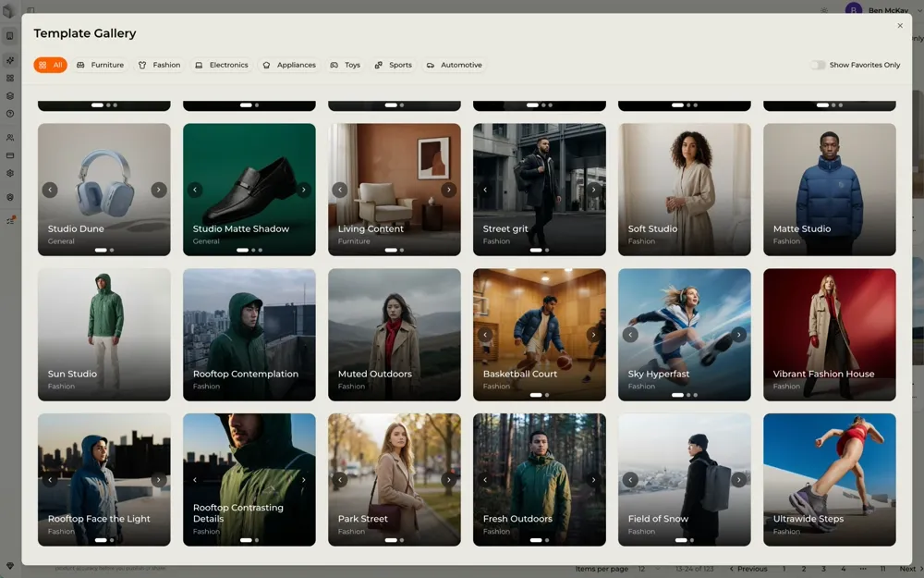
Task: Click the Living Content title text
Action: (x=371, y=228)
